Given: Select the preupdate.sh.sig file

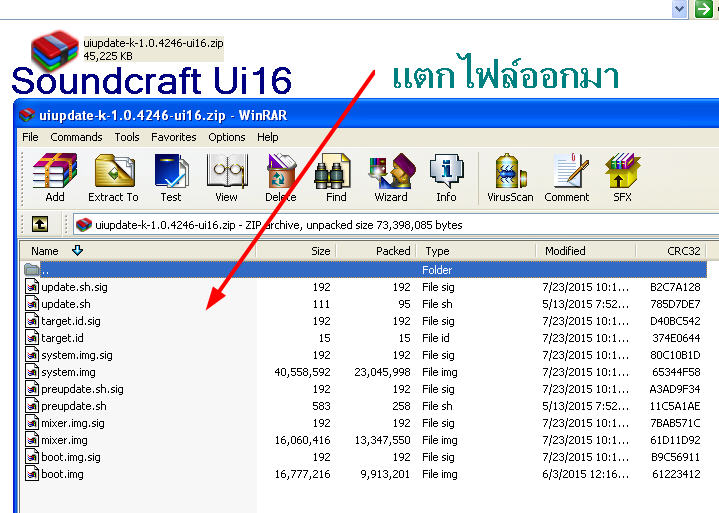Looking at the screenshot, I should 365,389.
